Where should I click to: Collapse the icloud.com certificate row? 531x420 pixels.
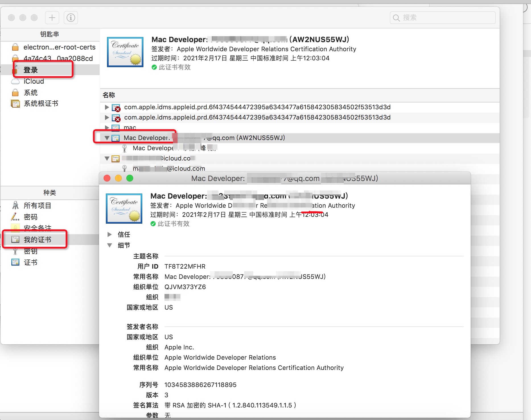click(x=107, y=158)
